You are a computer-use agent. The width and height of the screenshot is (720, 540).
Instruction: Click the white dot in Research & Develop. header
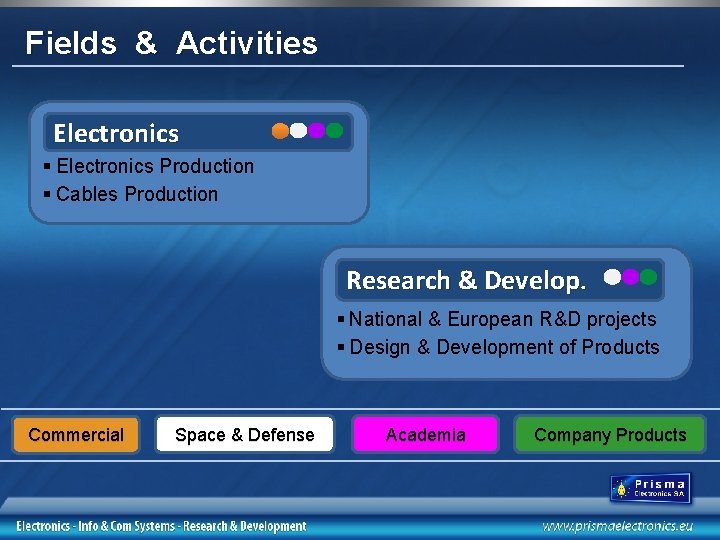tap(612, 277)
